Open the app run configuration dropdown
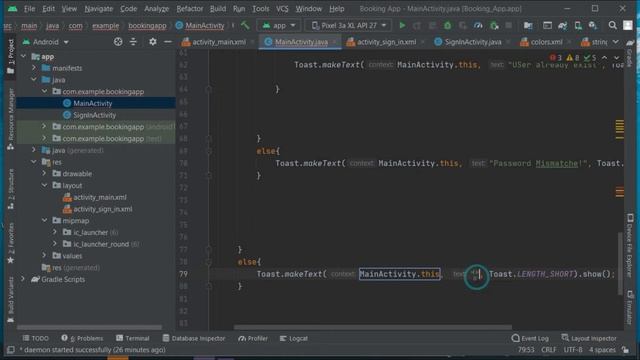 (x=279, y=25)
